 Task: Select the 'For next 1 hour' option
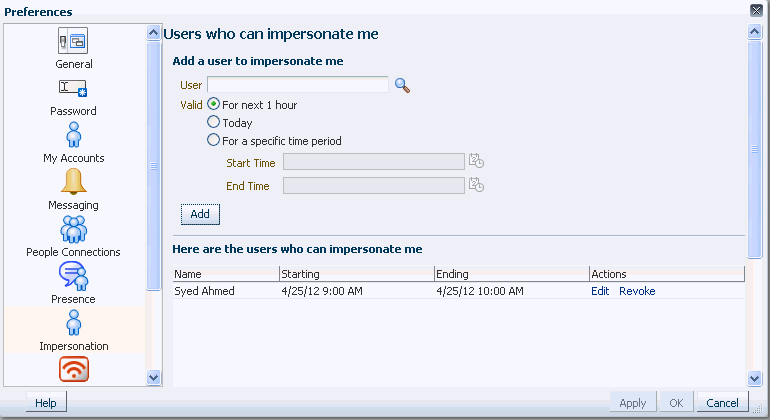213,104
